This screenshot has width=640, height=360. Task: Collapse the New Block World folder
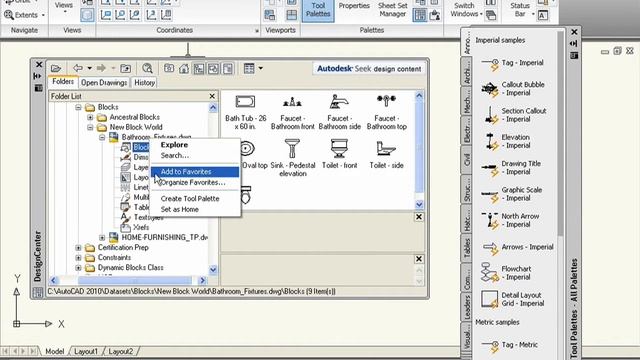pyautogui.click(x=90, y=127)
